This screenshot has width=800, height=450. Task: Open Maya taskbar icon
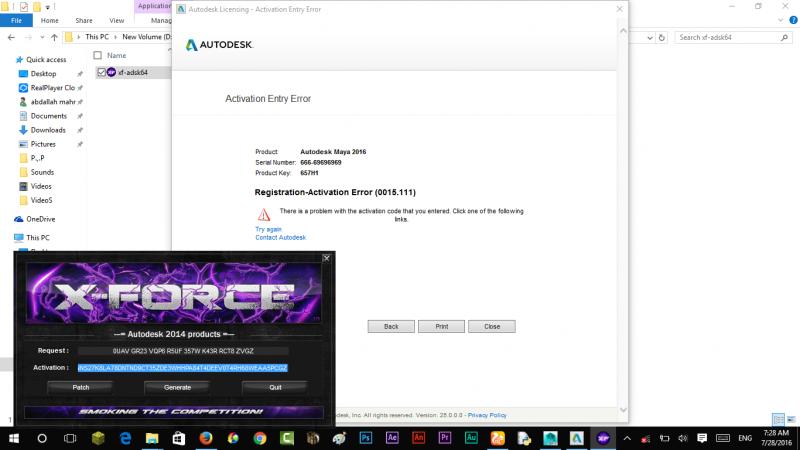[550, 438]
